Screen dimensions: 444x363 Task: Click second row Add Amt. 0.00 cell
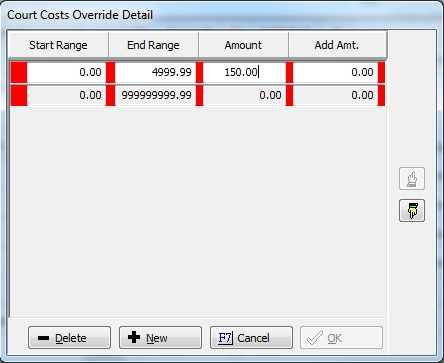(336, 95)
